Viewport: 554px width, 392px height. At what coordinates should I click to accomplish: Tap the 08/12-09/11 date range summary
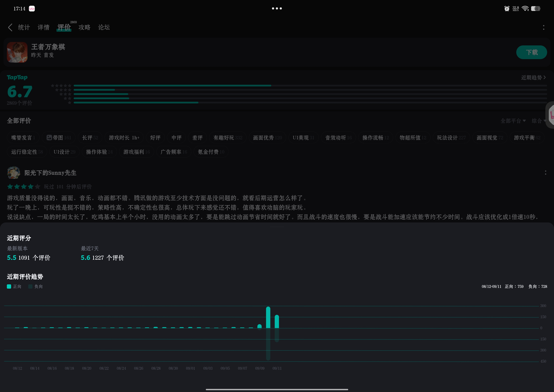pos(491,286)
